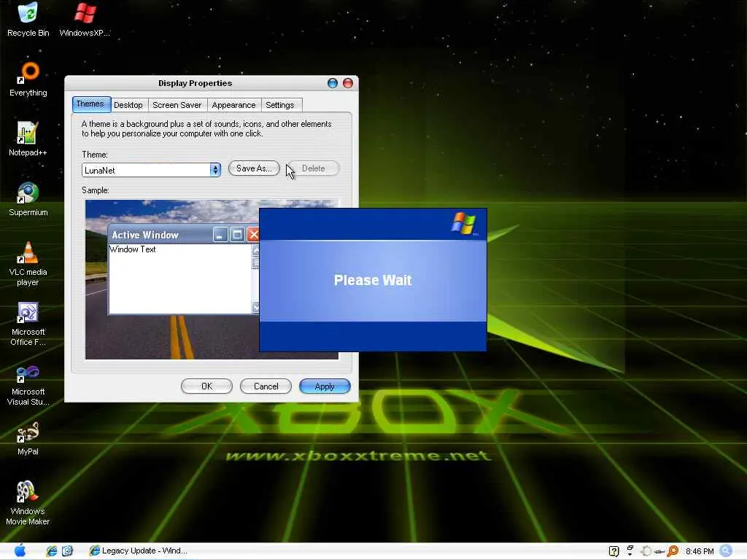Select the WindowsXP desktop shortcut
The height and width of the screenshot is (560, 747).
(85, 19)
